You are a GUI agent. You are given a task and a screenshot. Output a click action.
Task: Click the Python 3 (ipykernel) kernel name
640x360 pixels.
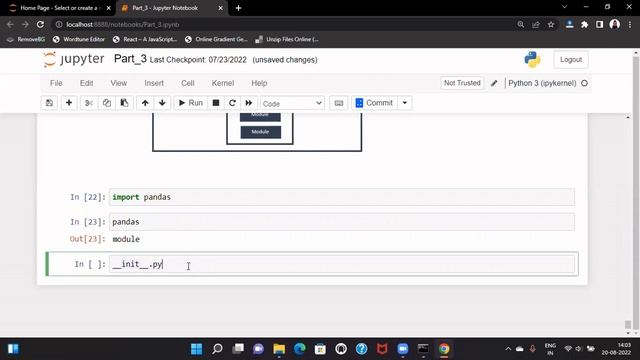tap(542, 83)
